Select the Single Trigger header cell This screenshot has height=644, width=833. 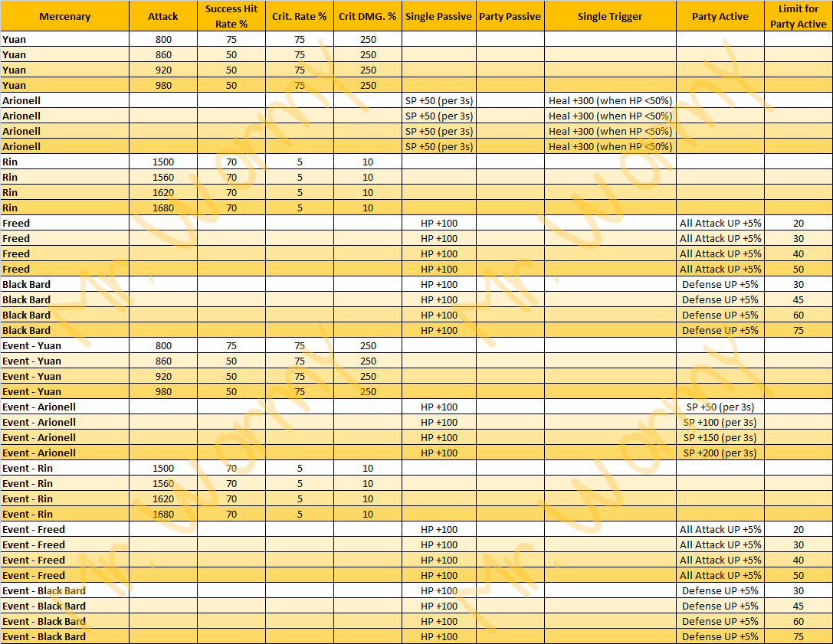point(610,16)
